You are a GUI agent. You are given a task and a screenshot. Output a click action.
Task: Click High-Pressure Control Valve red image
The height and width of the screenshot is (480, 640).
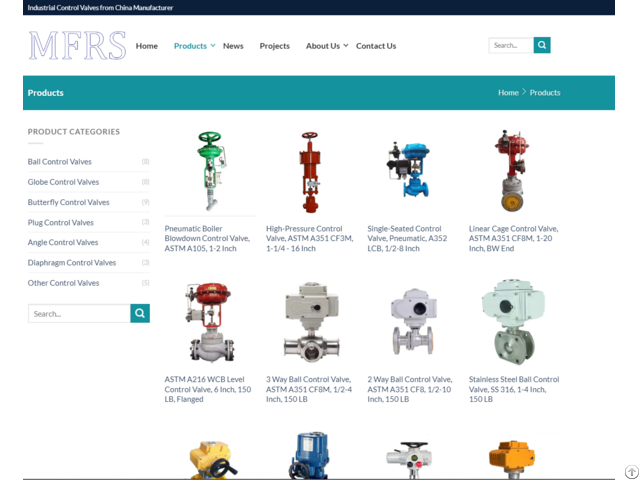coord(310,172)
